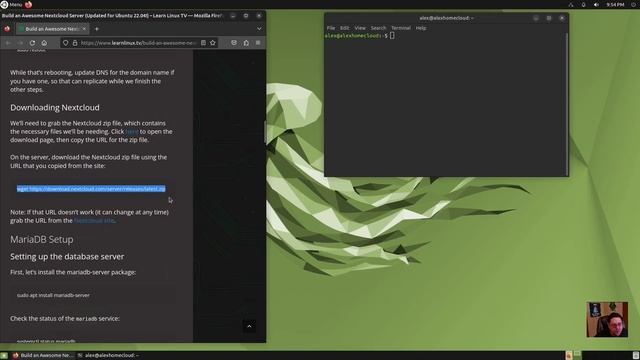Open the Firefox extensions icon
Screen dimensions: 640x360
pos(246,43)
